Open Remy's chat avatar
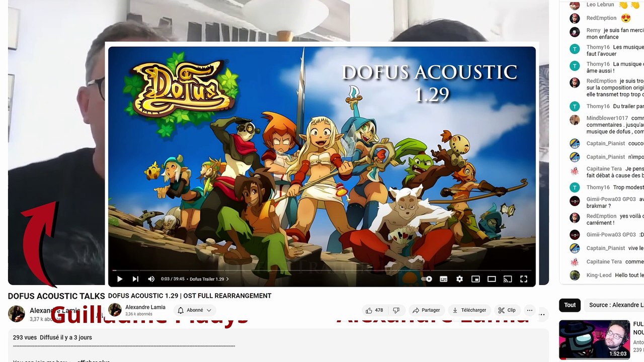The image size is (644, 362). [575, 32]
